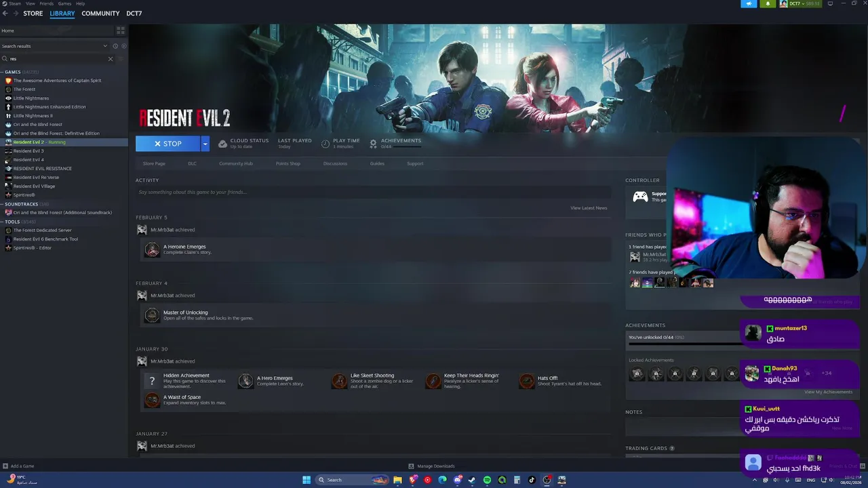Click the ready-to-play filter icon
The image size is (868, 488).
pyautogui.click(x=123, y=46)
